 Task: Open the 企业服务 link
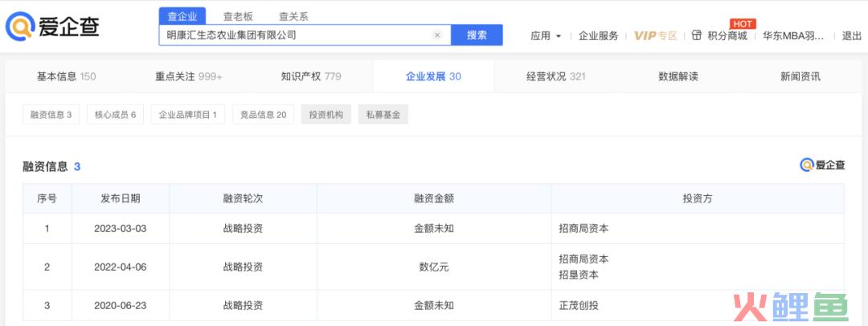click(x=599, y=36)
